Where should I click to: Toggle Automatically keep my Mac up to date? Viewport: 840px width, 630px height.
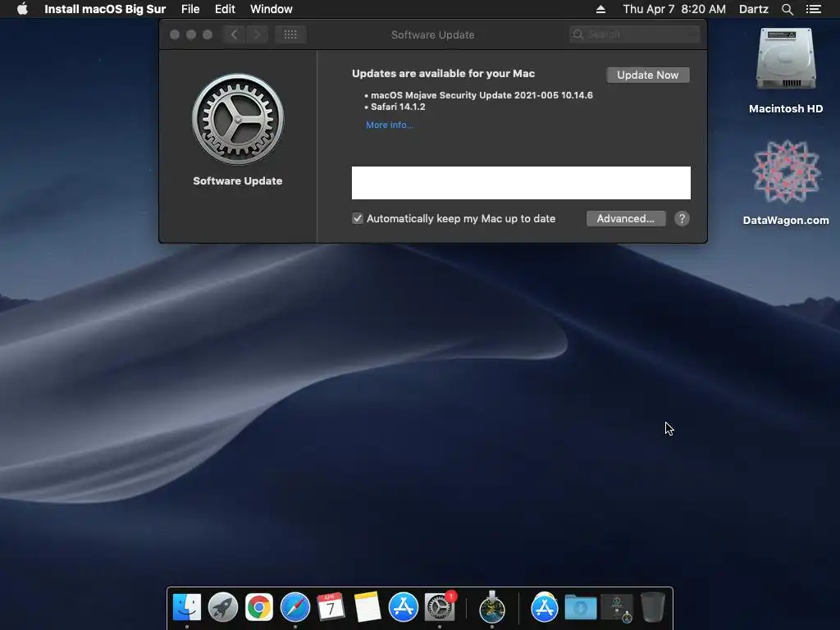358,218
